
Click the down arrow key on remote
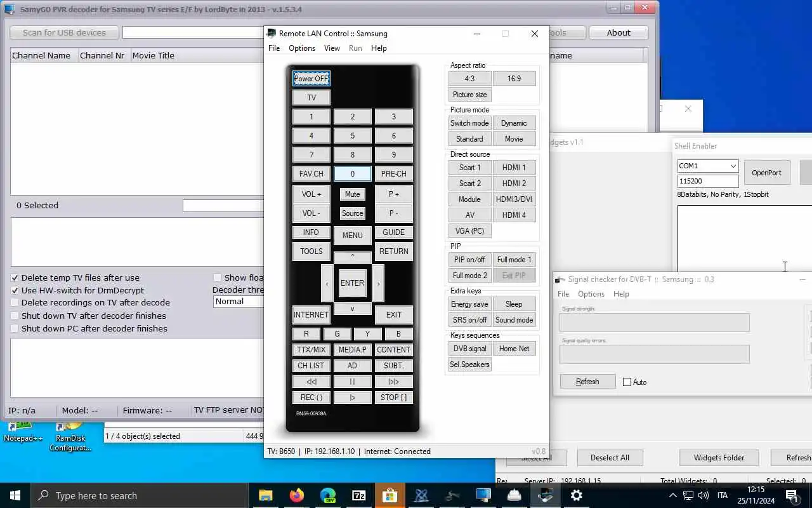353,309
